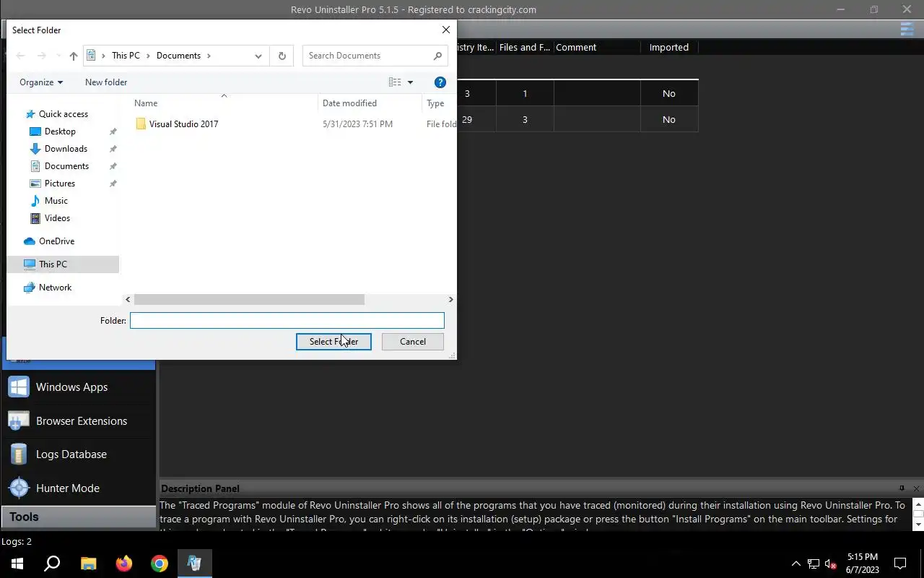This screenshot has width=924, height=578.
Task: Open the Windows Start menu
Action: click(x=17, y=564)
